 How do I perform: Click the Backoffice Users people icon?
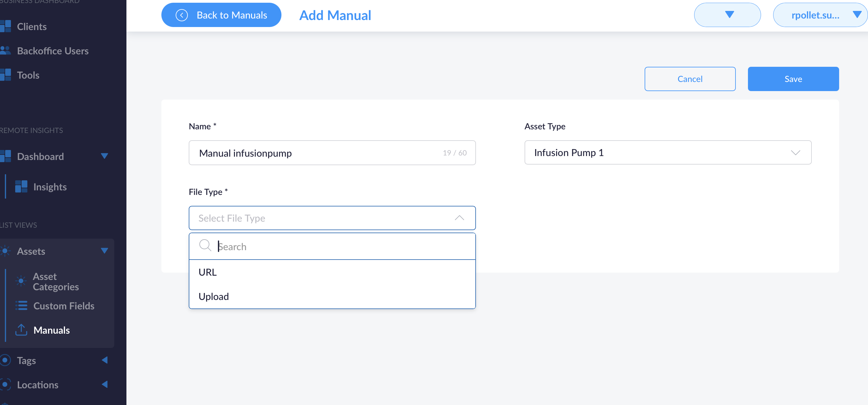coord(5,50)
